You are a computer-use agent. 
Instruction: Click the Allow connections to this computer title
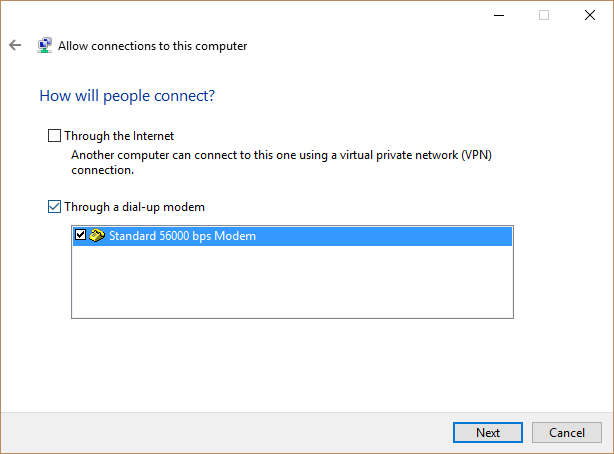coord(152,46)
